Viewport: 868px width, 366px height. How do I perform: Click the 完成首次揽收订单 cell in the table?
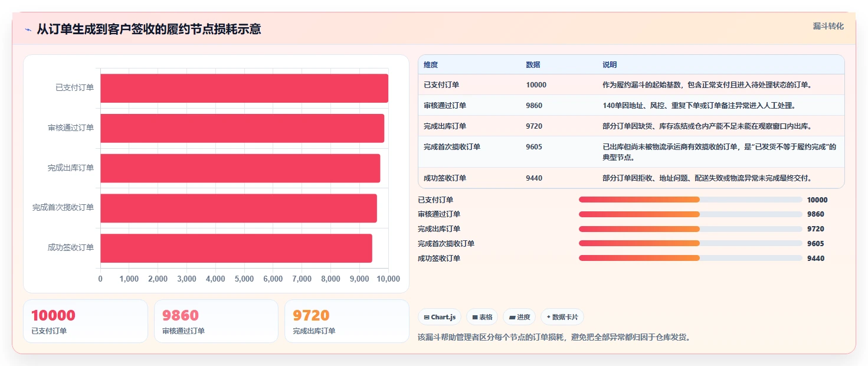(x=452, y=147)
